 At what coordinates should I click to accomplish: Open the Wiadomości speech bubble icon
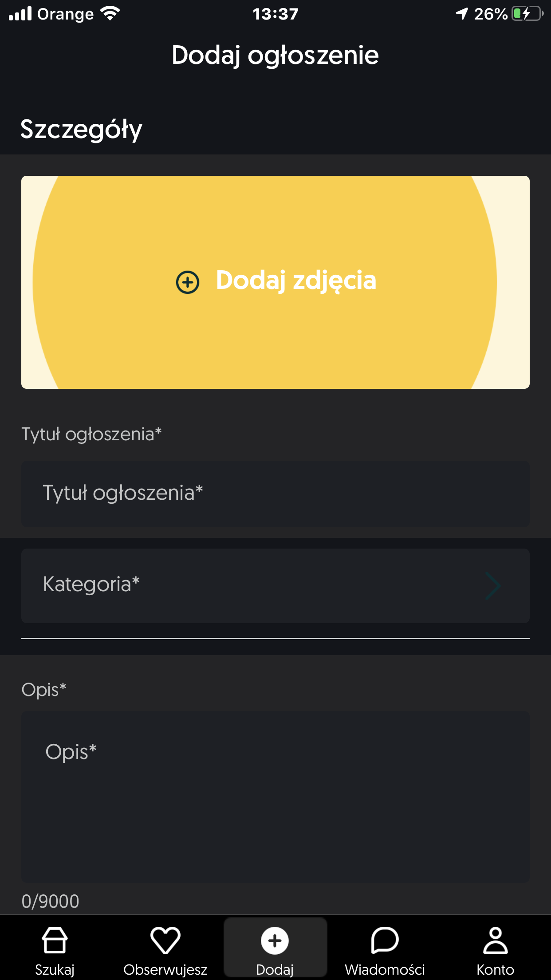tap(385, 940)
